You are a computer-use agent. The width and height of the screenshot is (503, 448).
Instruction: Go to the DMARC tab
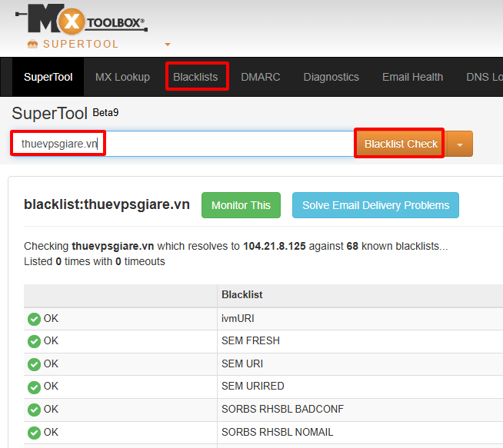[x=261, y=77]
